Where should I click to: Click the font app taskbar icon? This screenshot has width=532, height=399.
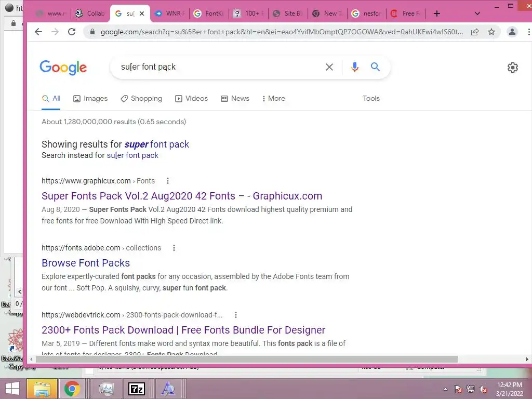pyautogui.click(x=168, y=389)
